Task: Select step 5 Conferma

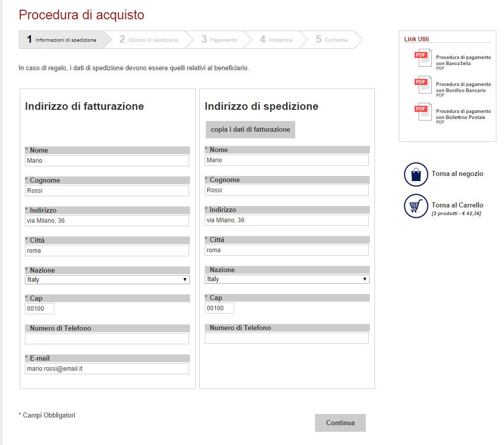Action: 332,40
